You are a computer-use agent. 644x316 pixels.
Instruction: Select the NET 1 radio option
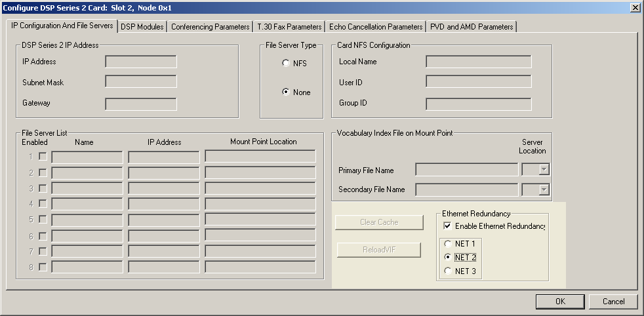tap(448, 244)
